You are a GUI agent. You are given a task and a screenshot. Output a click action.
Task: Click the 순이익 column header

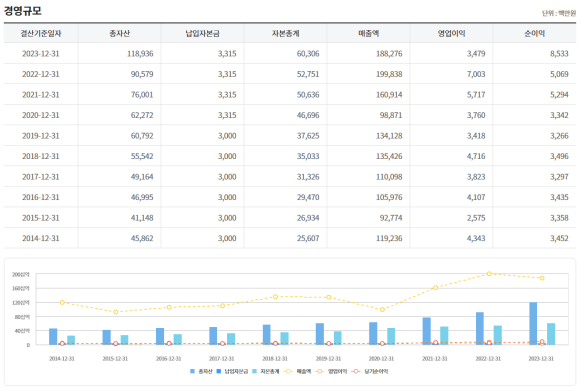point(535,34)
